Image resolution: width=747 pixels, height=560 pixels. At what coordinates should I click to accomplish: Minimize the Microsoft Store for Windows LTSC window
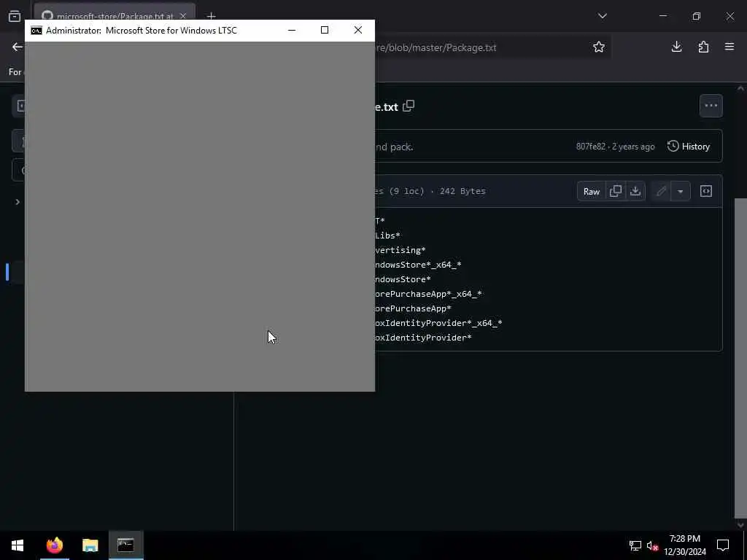point(292,30)
